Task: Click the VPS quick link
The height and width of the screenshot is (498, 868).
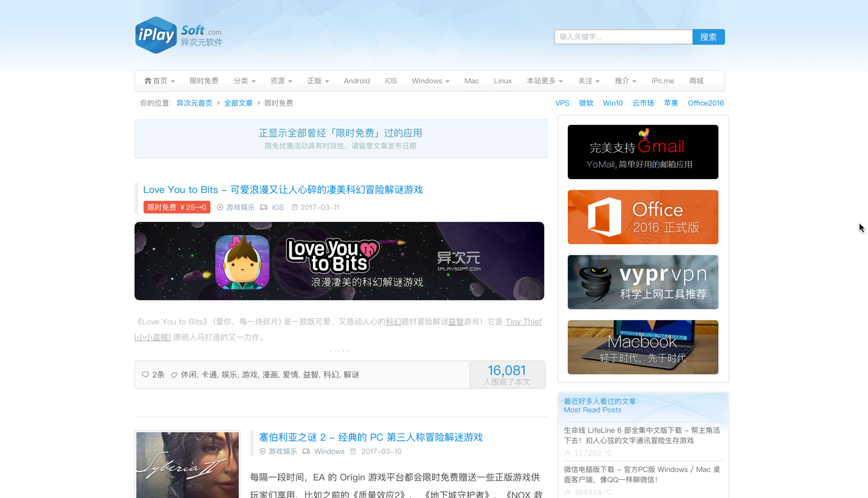Action: click(562, 103)
